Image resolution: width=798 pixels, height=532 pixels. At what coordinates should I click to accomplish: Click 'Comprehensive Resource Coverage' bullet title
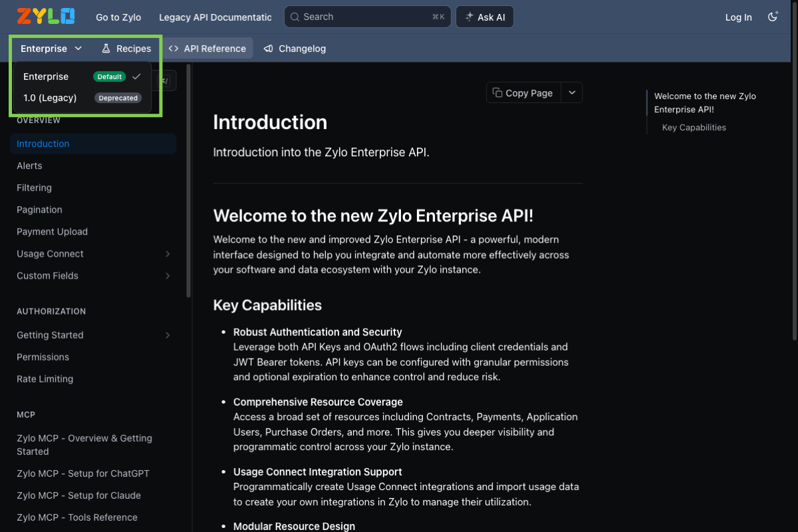click(x=318, y=402)
